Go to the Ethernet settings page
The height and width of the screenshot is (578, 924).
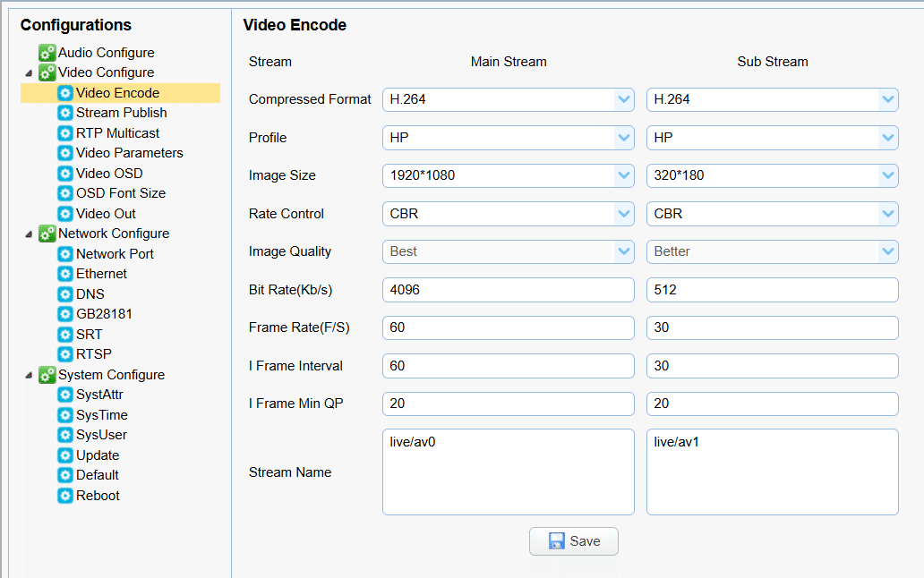point(101,274)
